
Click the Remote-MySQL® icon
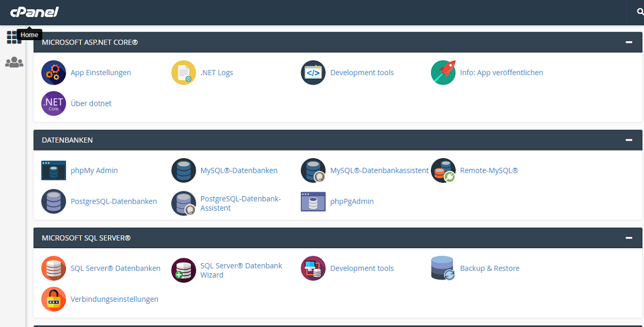(x=443, y=170)
